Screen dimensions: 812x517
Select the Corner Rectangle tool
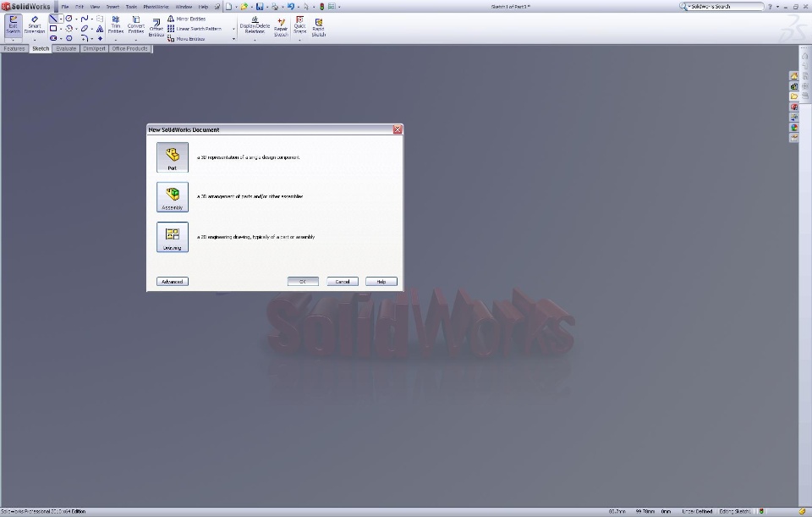point(53,29)
